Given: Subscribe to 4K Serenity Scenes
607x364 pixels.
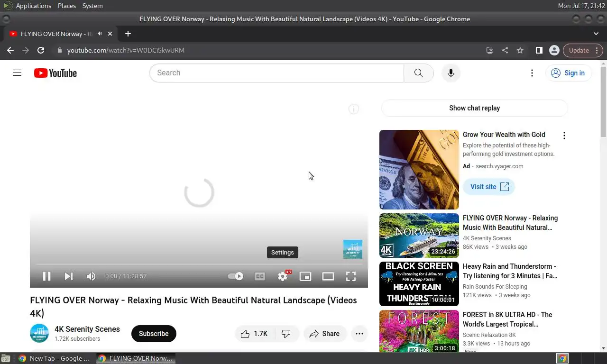Looking at the screenshot, I should [154, 334].
